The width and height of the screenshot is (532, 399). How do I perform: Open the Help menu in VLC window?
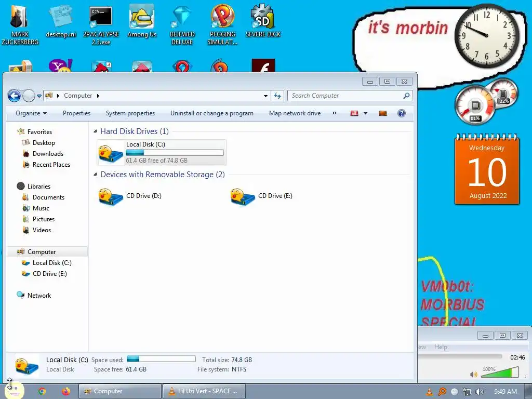click(x=441, y=347)
